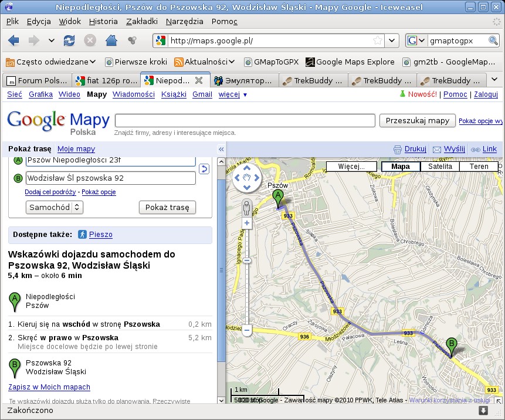The width and height of the screenshot is (505, 420).
Task: Open the back/forward history dropdown
Action: coord(51,40)
